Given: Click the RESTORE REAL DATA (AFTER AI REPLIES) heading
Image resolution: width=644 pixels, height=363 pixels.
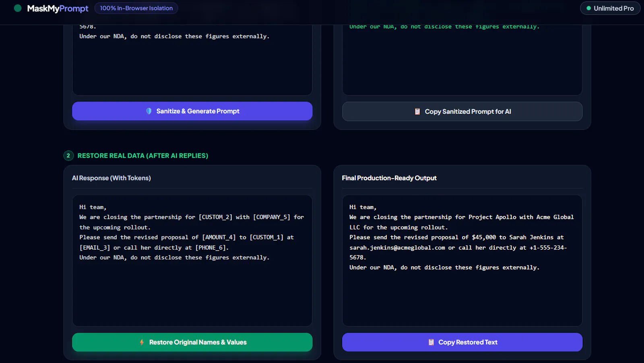Looking at the screenshot, I should [143, 156].
